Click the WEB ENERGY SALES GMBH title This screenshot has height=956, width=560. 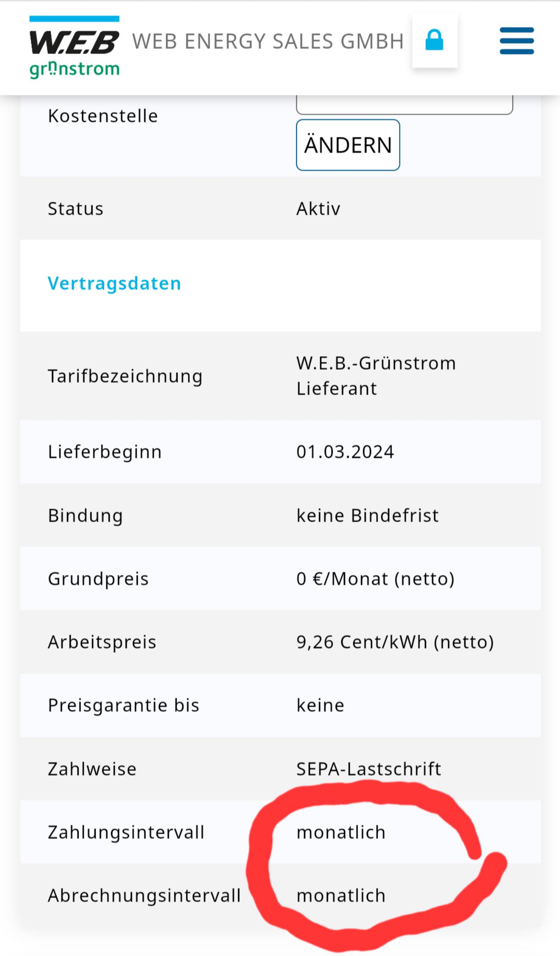pyautogui.click(x=268, y=42)
